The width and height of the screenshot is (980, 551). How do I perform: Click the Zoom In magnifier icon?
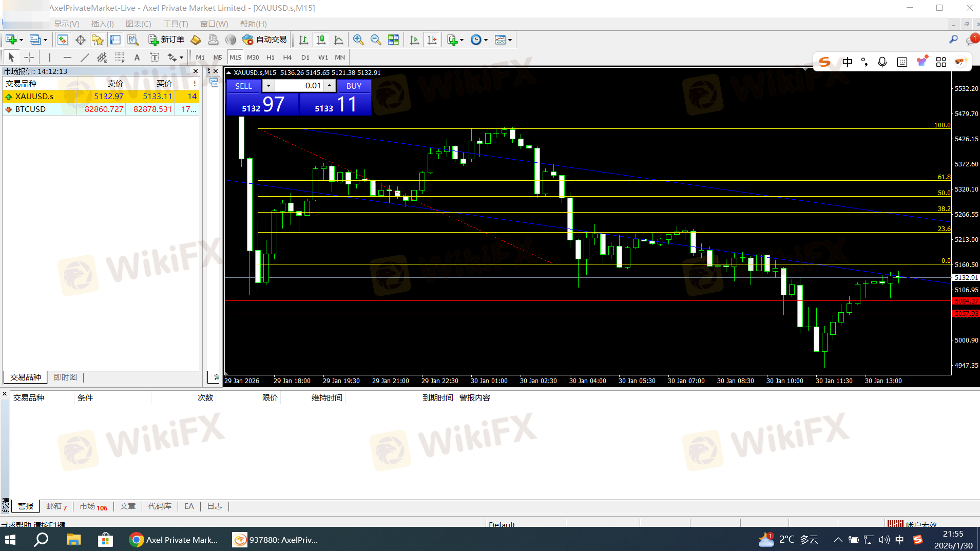coord(358,40)
